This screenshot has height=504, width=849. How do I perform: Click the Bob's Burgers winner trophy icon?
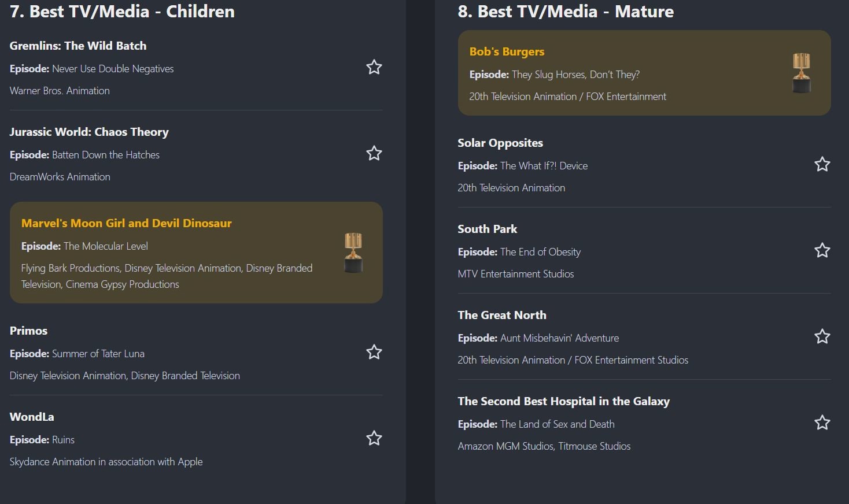pos(802,73)
